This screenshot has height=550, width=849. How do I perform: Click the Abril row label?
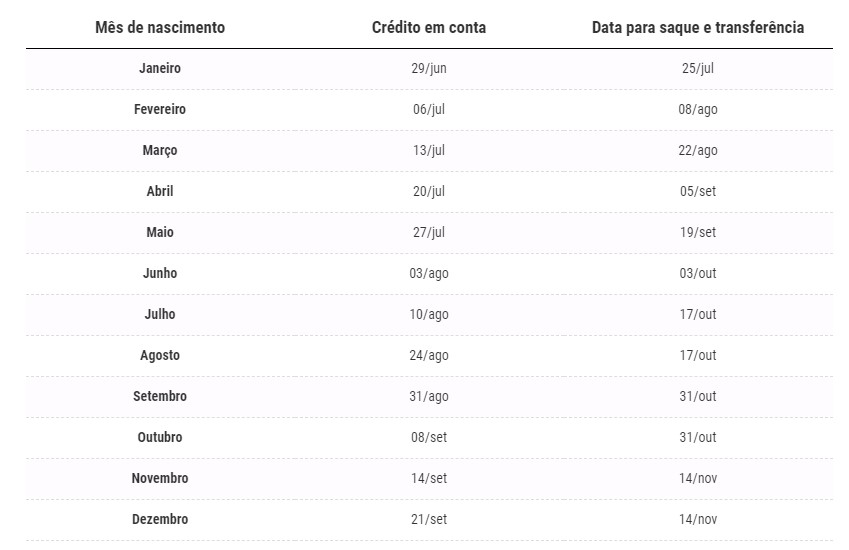(x=160, y=191)
